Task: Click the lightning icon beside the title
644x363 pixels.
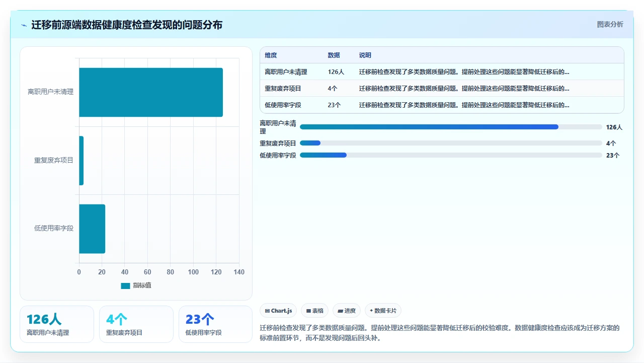Action: click(x=24, y=25)
